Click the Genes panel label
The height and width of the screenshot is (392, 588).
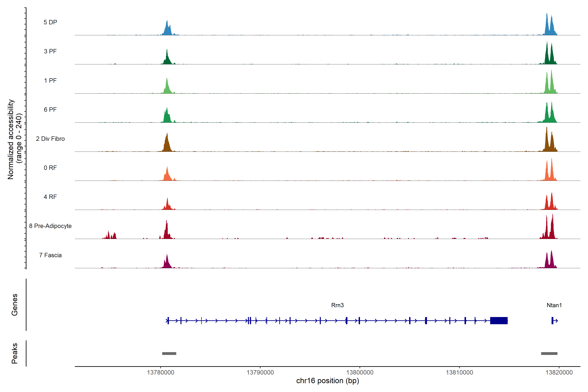tap(15, 304)
